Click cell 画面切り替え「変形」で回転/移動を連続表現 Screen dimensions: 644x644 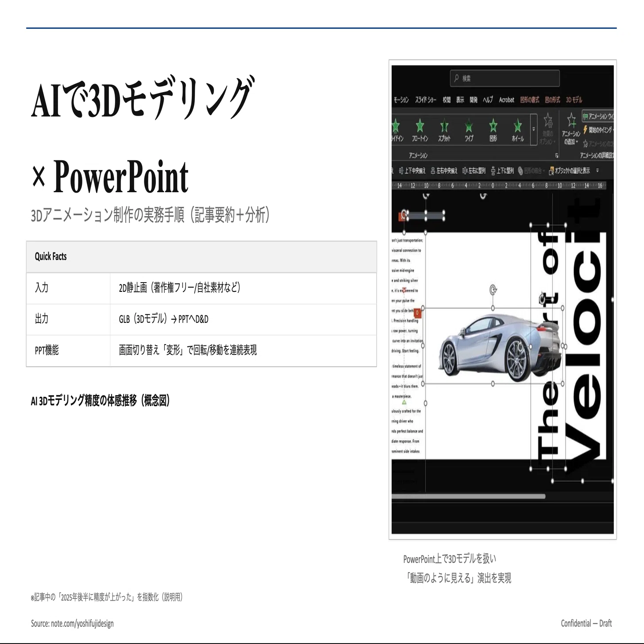(243, 351)
